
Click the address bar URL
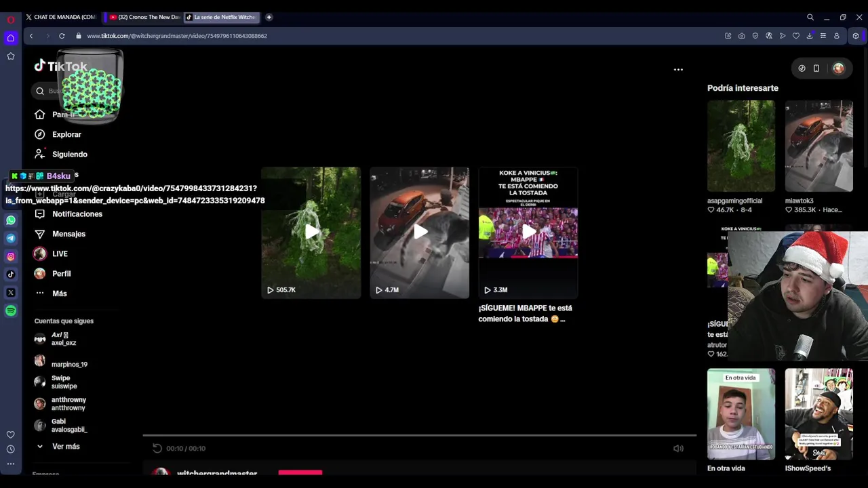click(177, 36)
